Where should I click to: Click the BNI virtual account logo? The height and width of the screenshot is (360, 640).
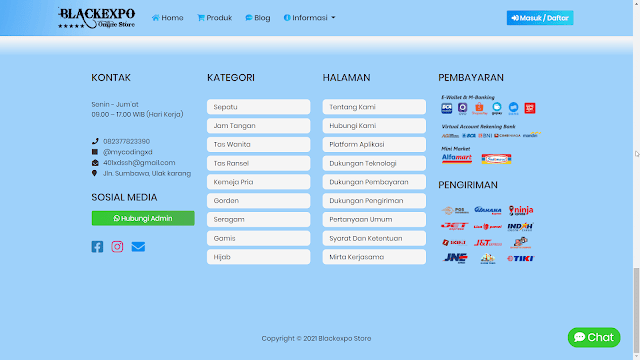(485, 136)
